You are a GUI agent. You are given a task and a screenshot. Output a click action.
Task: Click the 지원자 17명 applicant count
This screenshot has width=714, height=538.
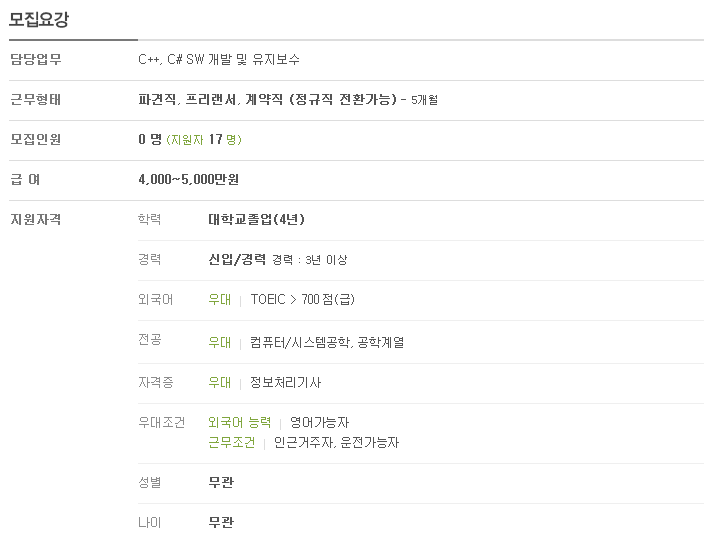click(204, 139)
